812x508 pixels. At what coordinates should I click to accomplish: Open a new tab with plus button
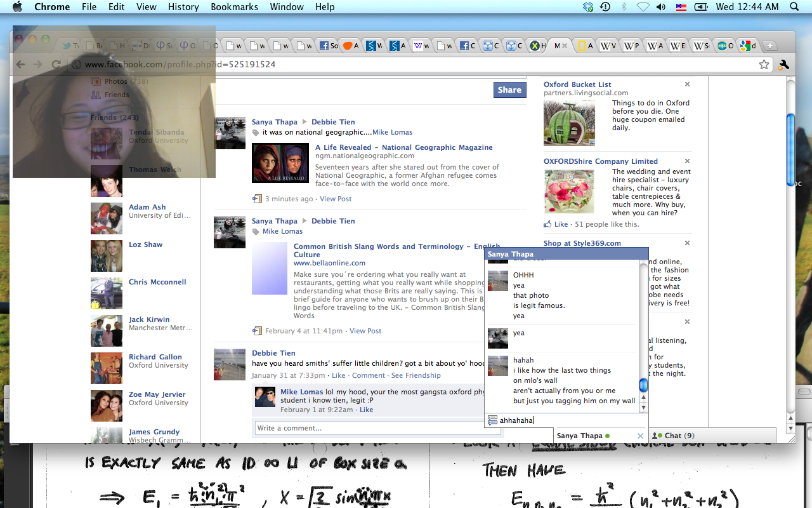(769, 46)
